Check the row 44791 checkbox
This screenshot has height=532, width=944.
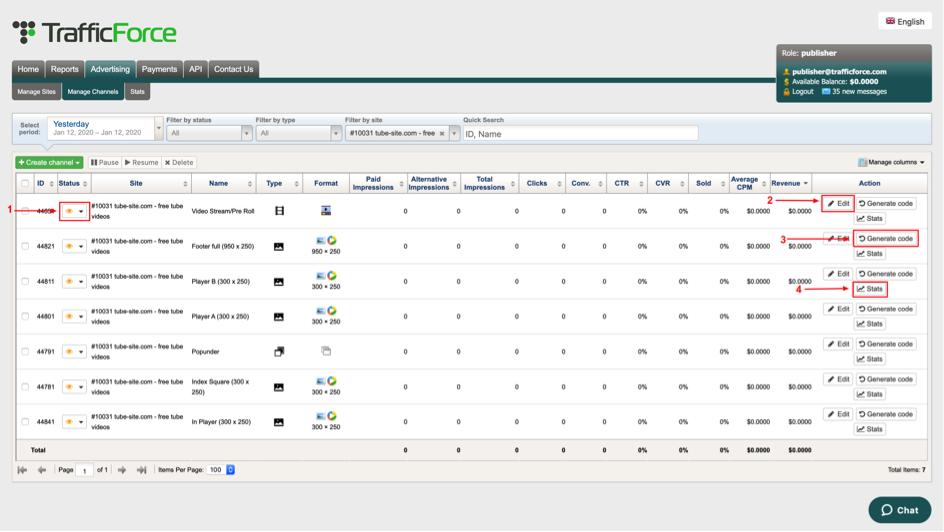point(25,351)
